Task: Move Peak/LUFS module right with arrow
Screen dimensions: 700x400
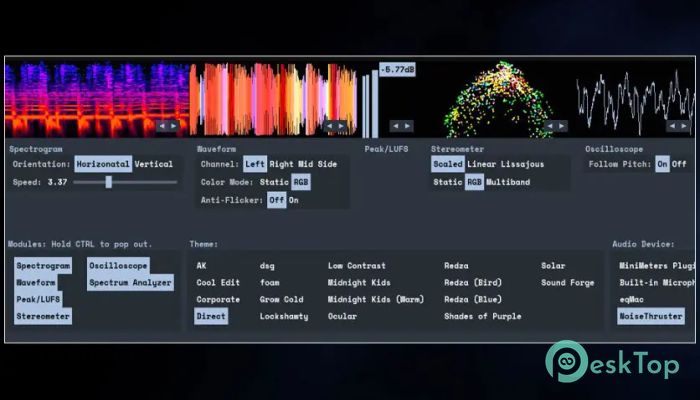Action: [x=407, y=126]
